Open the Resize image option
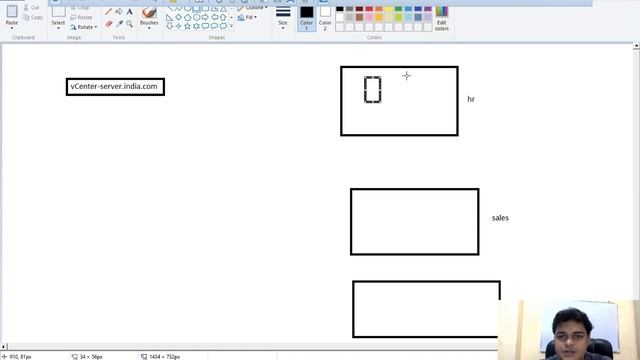This screenshot has height=360, width=640. click(81, 18)
